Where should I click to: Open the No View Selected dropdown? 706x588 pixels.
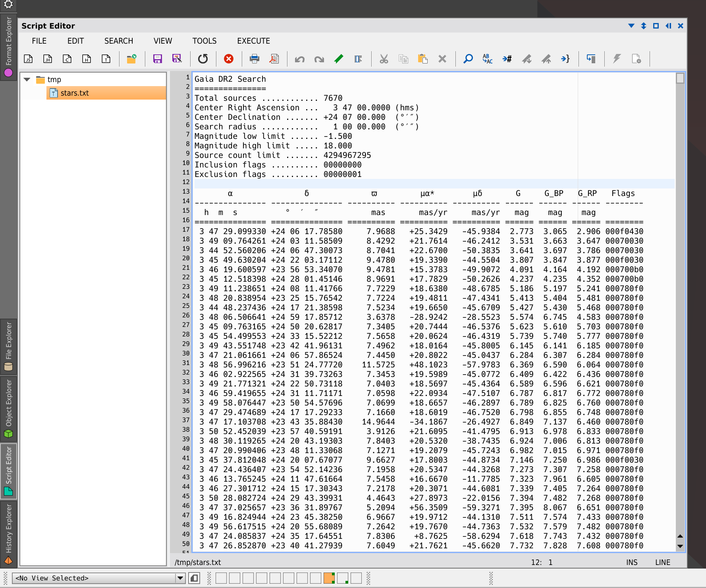pyautogui.click(x=98, y=578)
